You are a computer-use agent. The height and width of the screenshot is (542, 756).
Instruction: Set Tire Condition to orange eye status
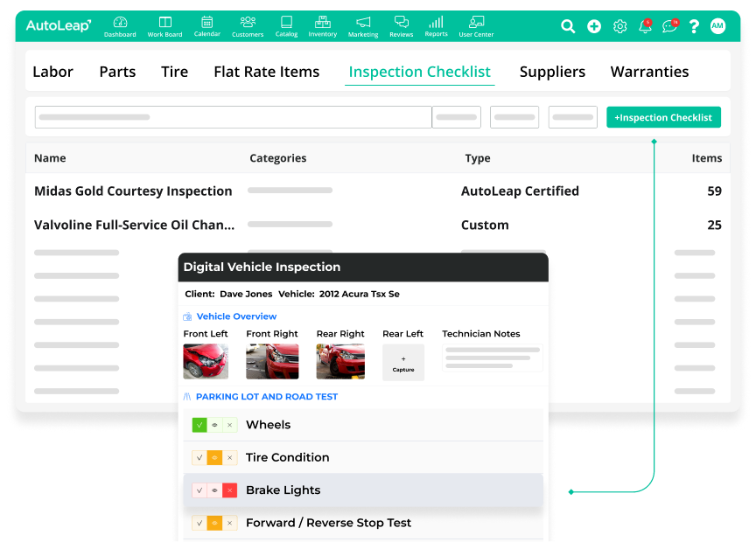pyautogui.click(x=214, y=457)
